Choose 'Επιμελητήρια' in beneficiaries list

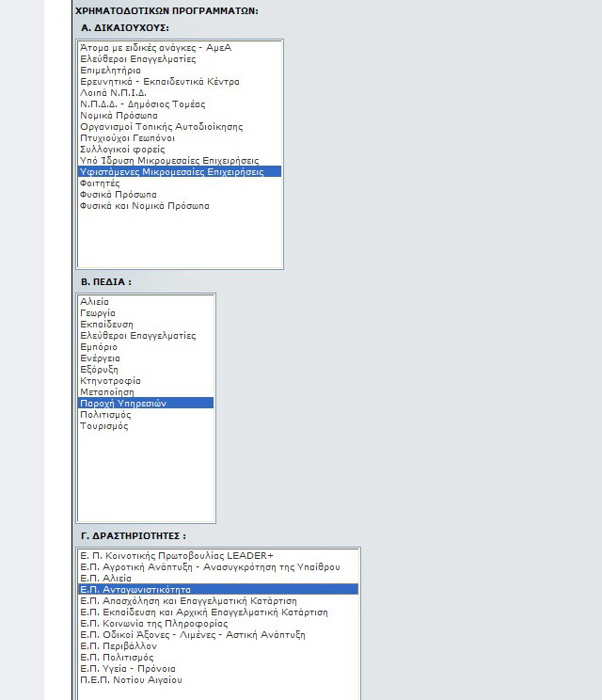tap(180, 70)
